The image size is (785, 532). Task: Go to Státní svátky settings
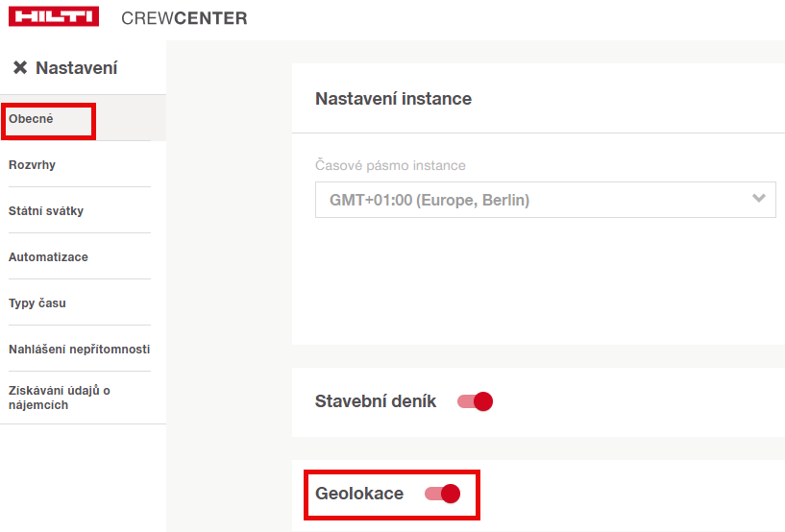point(46,211)
